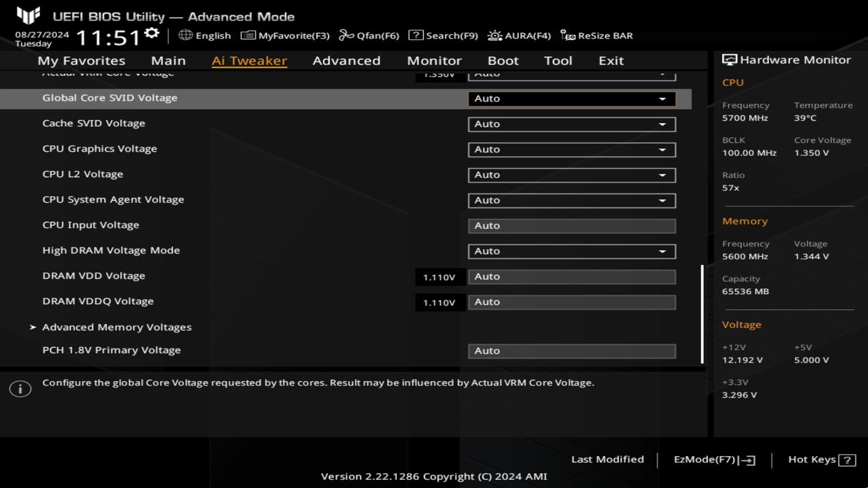Select the CPU Input Voltage label
Image resolution: width=868 pixels, height=488 pixels.
pyautogui.click(x=91, y=225)
